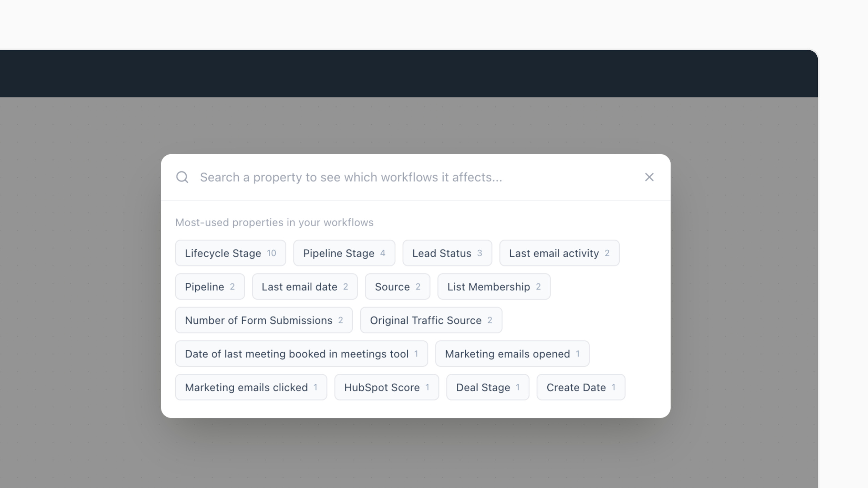
Task: Pick the Lead Status chip
Action: [447, 253]
